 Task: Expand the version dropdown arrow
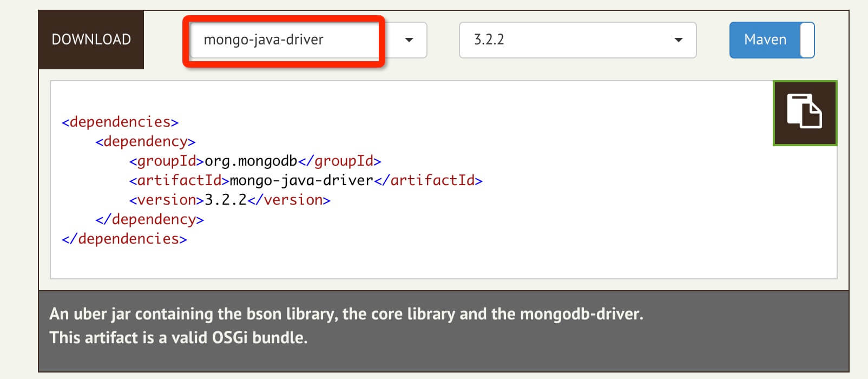click(x=678, y=40)
